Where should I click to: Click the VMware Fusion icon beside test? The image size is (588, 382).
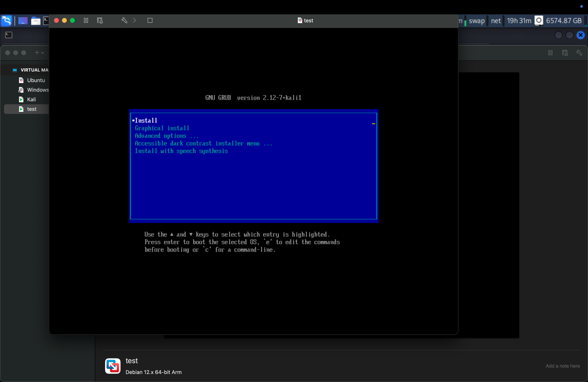113,366
